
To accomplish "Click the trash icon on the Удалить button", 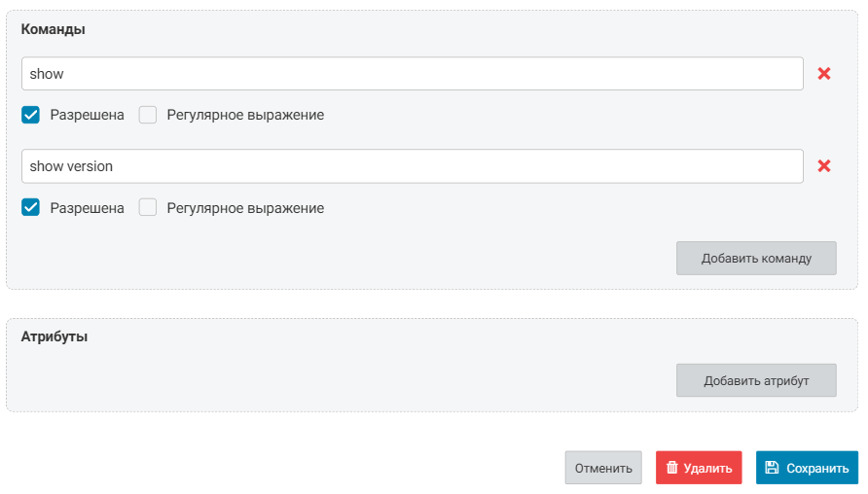I will (x=671, y=468).
